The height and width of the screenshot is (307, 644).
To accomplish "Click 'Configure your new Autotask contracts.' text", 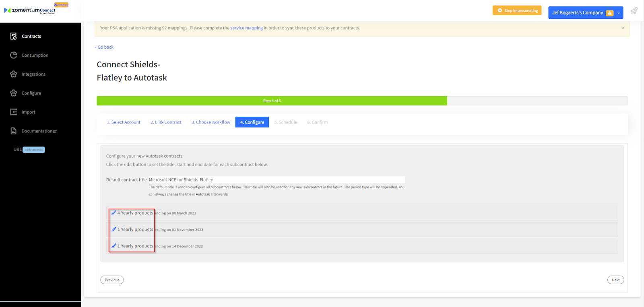I will click(144, 156).
